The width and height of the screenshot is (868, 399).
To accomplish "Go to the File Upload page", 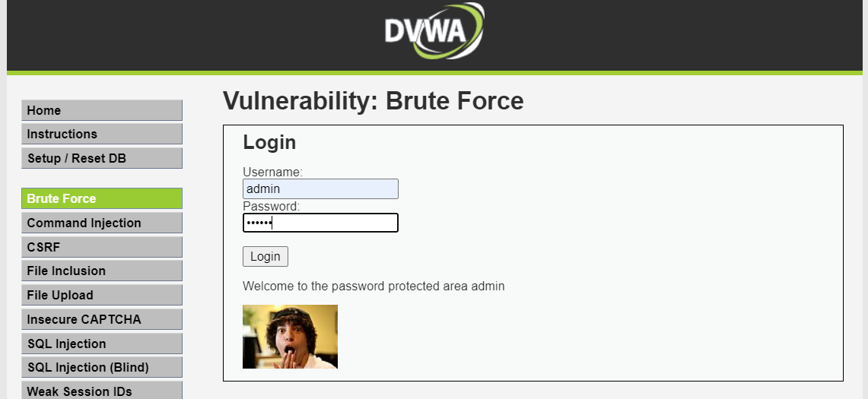I will [102, 295].
